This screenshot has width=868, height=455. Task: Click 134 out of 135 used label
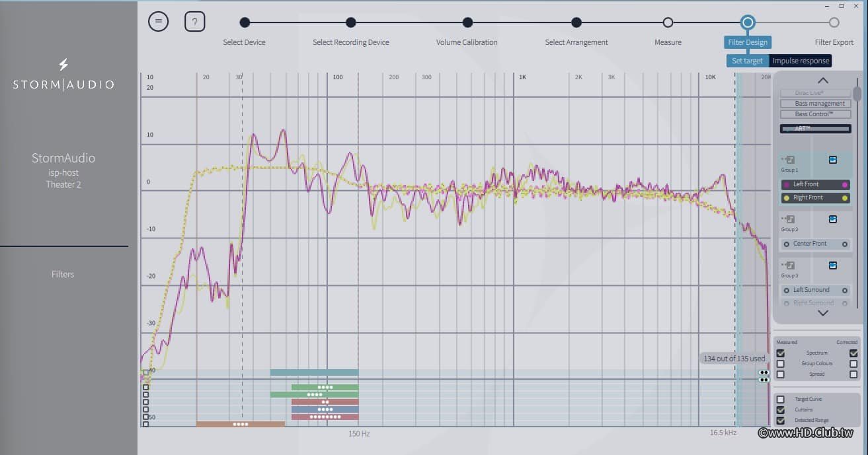pyautogui.click(x=734, y=359)
